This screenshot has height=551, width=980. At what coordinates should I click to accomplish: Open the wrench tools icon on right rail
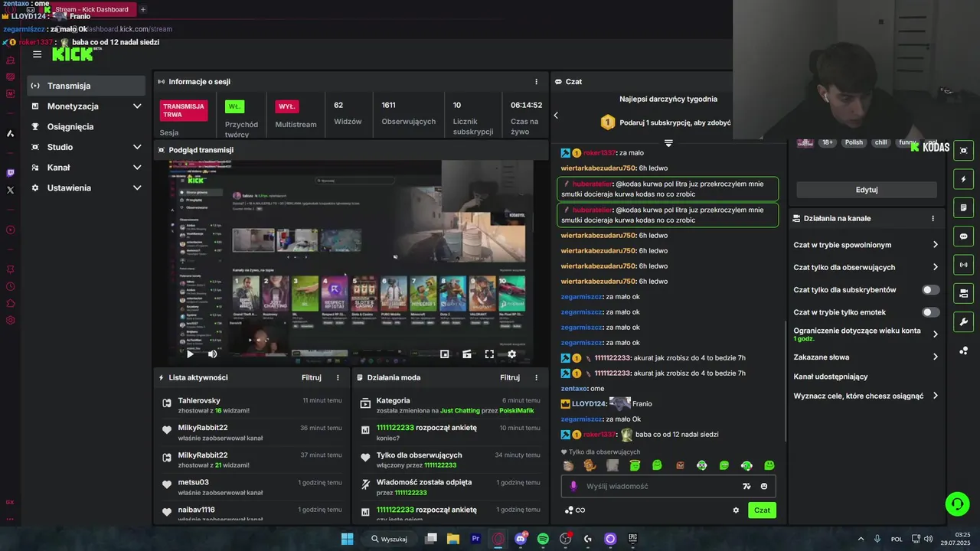pyautogui.click(x=963, y=321)
